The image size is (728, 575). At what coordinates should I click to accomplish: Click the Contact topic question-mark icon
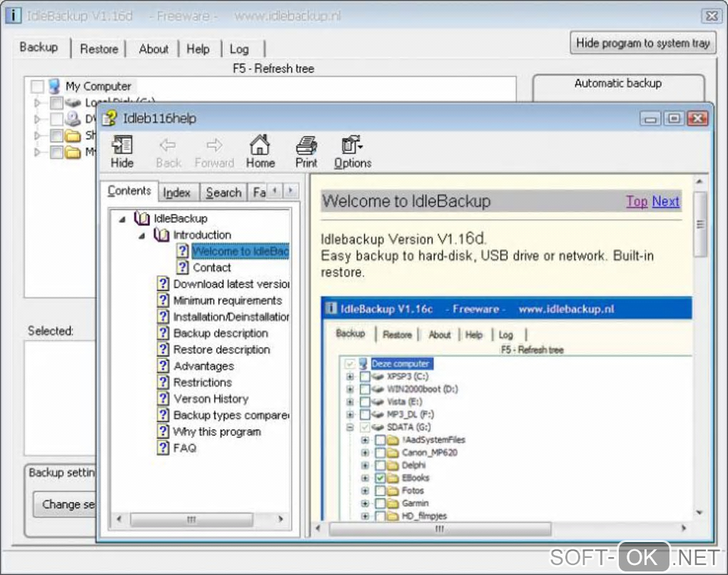point(183,268)
